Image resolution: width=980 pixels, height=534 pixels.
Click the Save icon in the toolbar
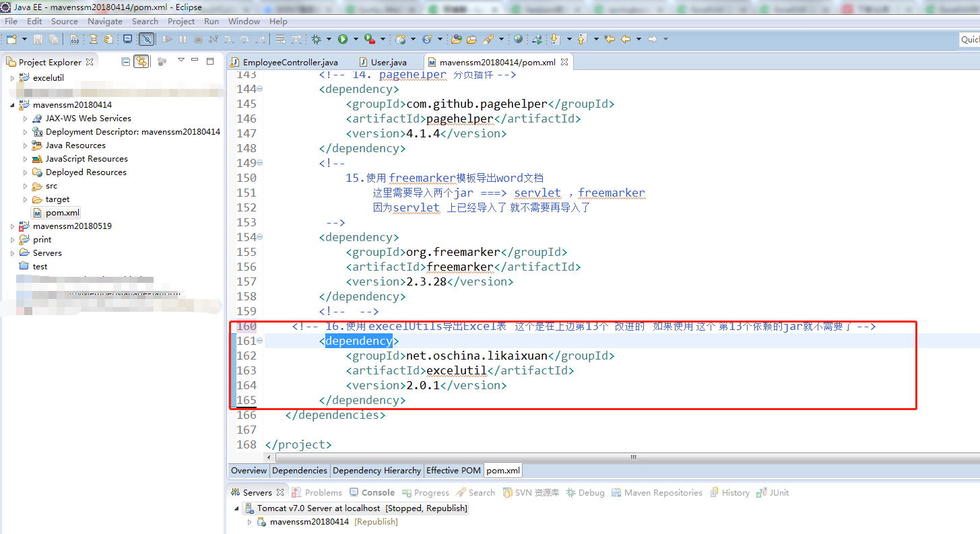38,39
